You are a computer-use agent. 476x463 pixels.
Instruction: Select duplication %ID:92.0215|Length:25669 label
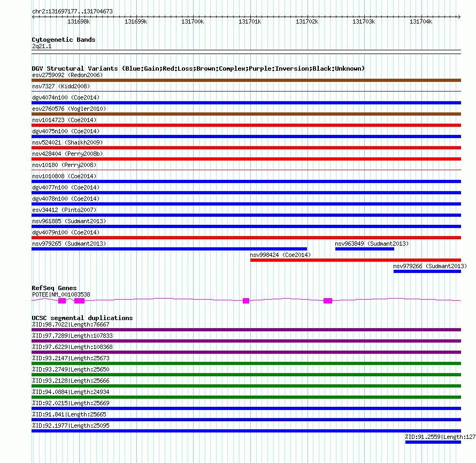point(71,403)
